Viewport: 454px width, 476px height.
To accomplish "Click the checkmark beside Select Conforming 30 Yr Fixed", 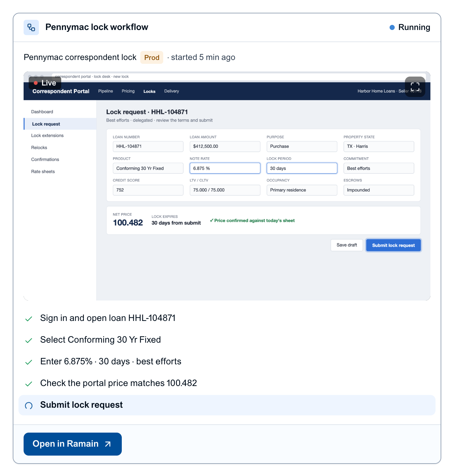I will tap(29, 340).
